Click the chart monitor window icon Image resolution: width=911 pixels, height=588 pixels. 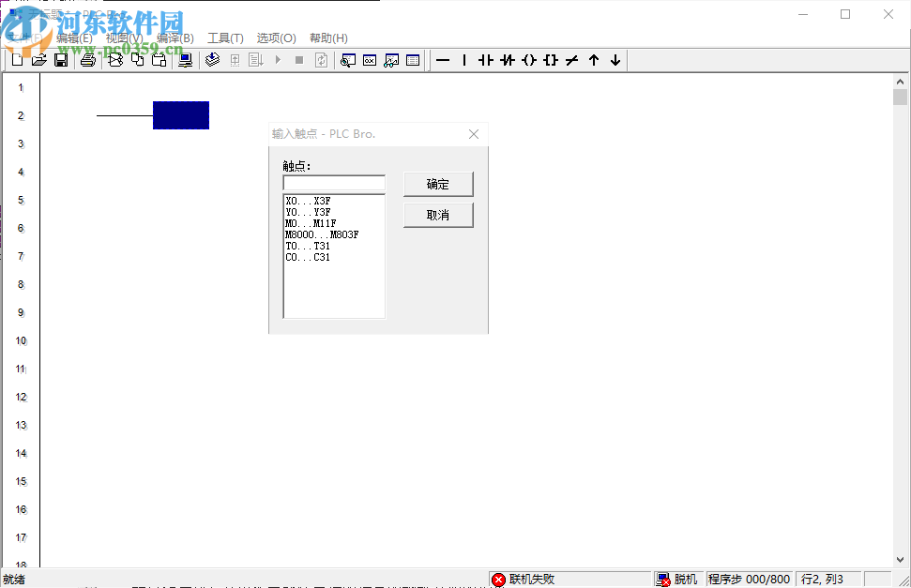(391, 60)
